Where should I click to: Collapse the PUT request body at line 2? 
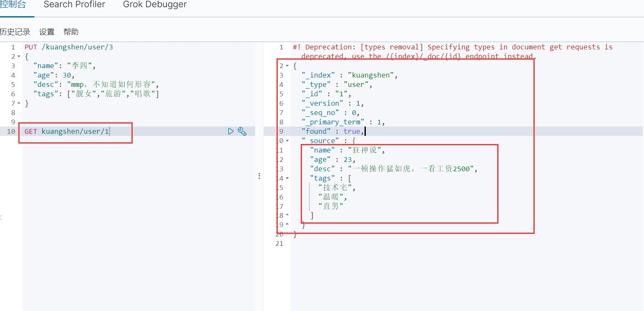(x=19, y=57)
